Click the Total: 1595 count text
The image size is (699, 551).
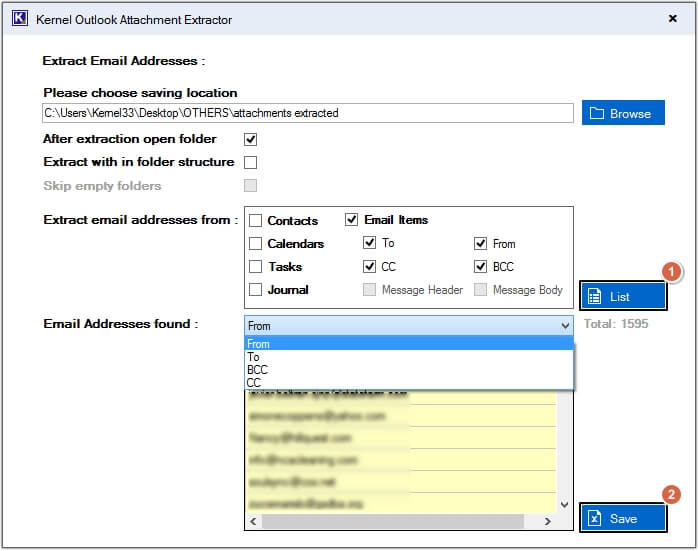coord(616,324)
